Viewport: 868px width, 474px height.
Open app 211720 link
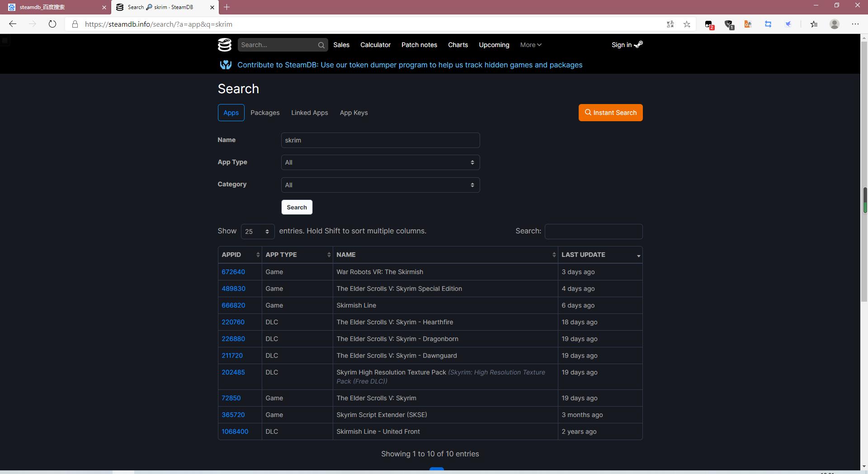coord(232,355)
